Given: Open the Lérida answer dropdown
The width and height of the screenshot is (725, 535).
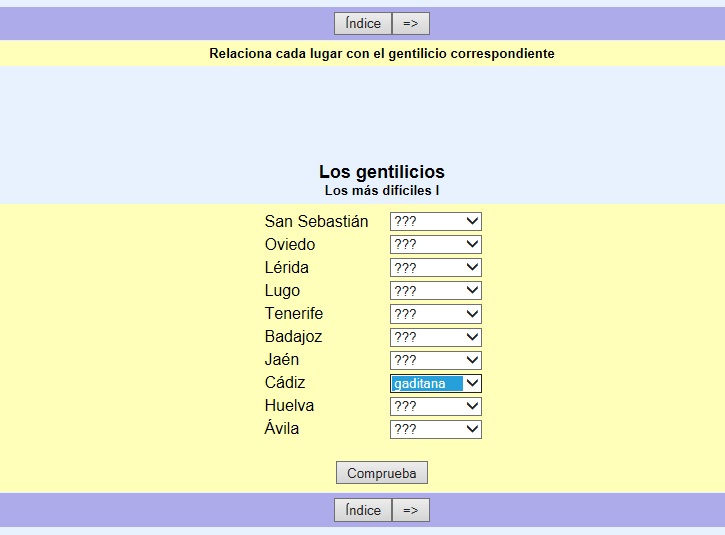Looking at the screenshot, I should tap(435, 267).
